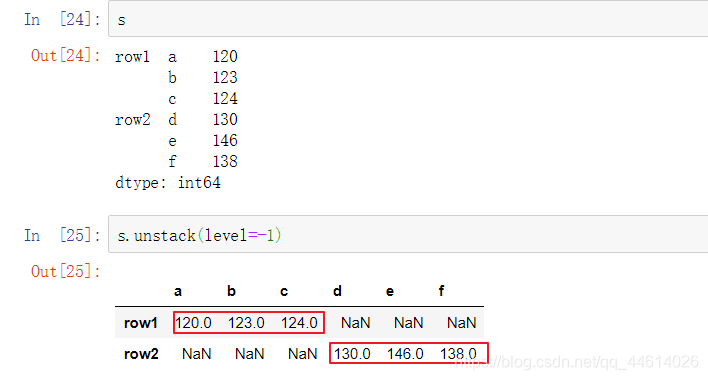Click column header 'c' in the table
This screenshot has width=708, height=380.
click(x=284, y=292)
